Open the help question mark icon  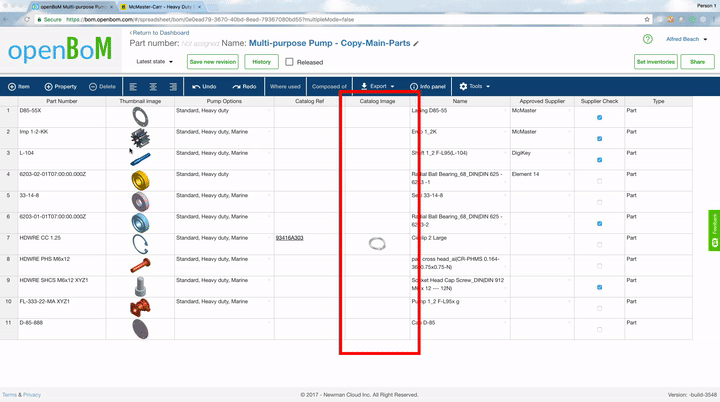tap(647, 39)
